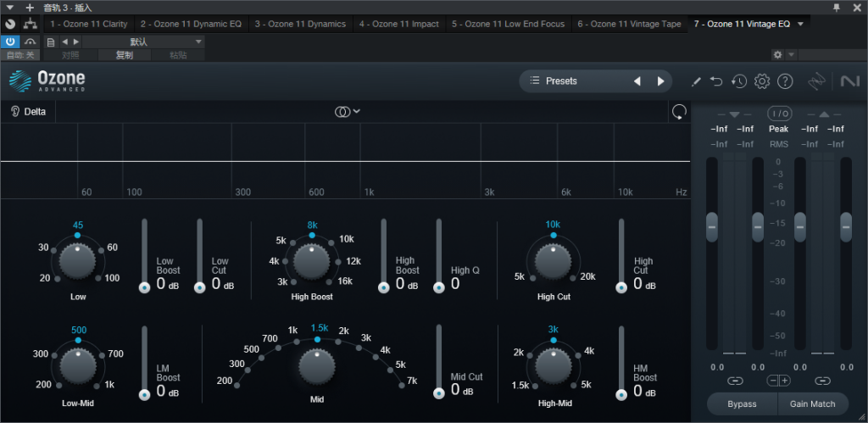868x423 pixels.
Task: Open the 默认 preset dropdown
Action: [x=143, y=42]
